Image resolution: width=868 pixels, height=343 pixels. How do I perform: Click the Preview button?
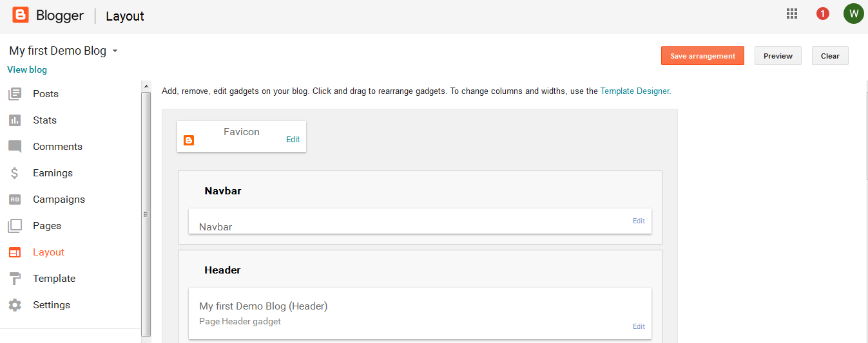pos(778,56)
